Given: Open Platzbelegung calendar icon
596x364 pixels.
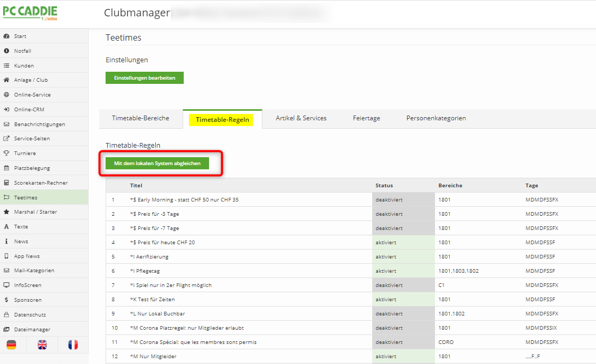Looking at the screenshot, I should pyautogui.click(x=6, y=168).
